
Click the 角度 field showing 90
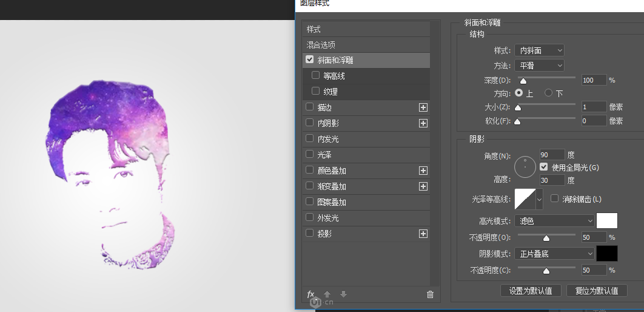coord(552,155)
